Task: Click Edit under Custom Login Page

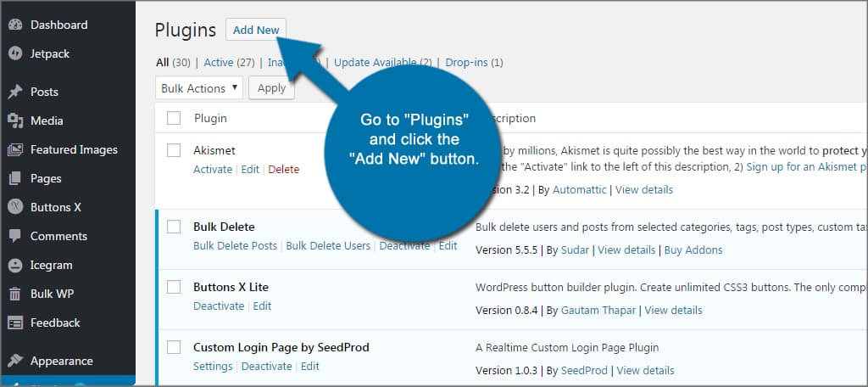Action: [x=310, y=367]
